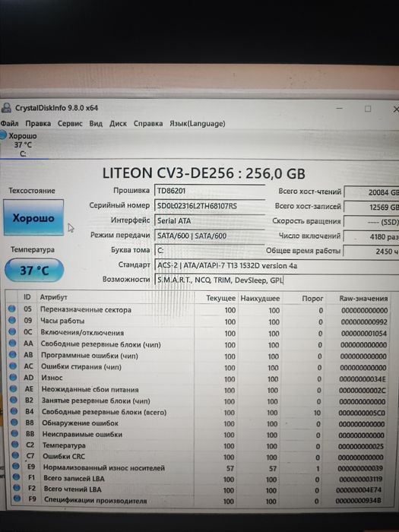Open the Сервис menu
The height and width of the screenshot is (532, 399).
coord(70,123)
